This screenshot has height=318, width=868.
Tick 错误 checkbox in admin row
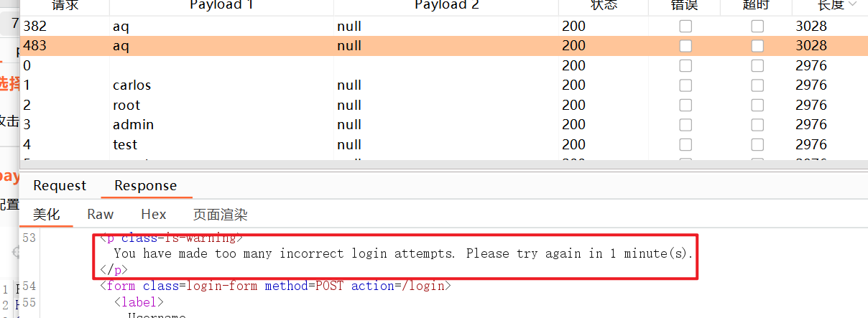[x=685, y=125]
